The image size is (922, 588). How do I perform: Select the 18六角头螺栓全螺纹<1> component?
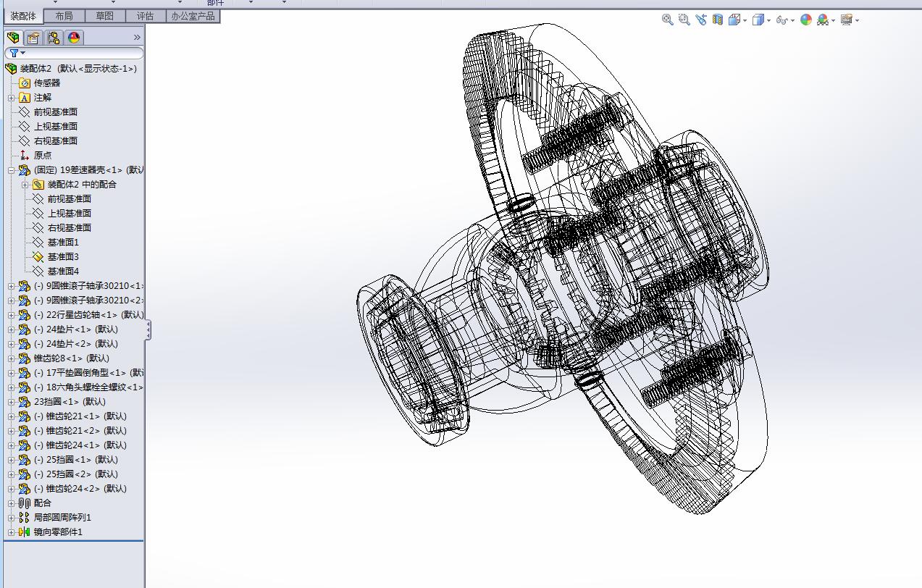click(88, 387)
